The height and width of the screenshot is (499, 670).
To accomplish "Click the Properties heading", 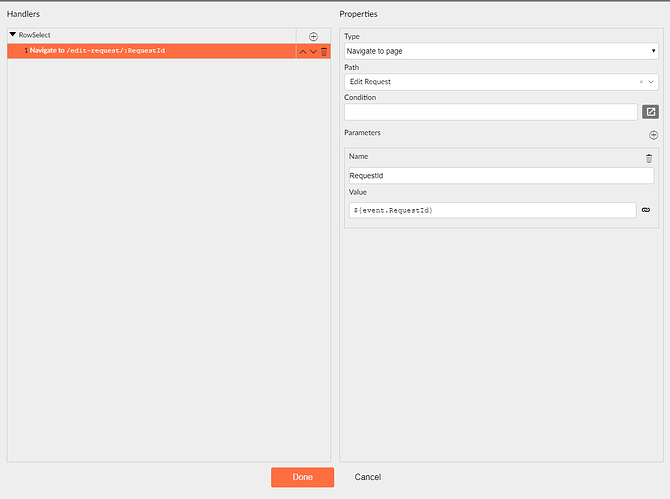I will [358, 14].
